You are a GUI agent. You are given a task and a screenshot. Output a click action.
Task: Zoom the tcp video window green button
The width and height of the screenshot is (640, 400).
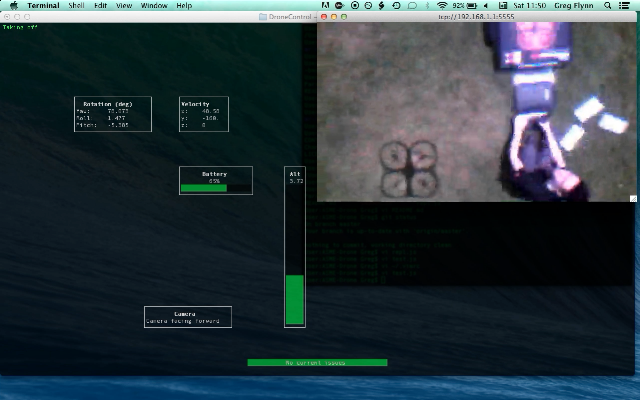pyautogui.click(x=344, y=17)
